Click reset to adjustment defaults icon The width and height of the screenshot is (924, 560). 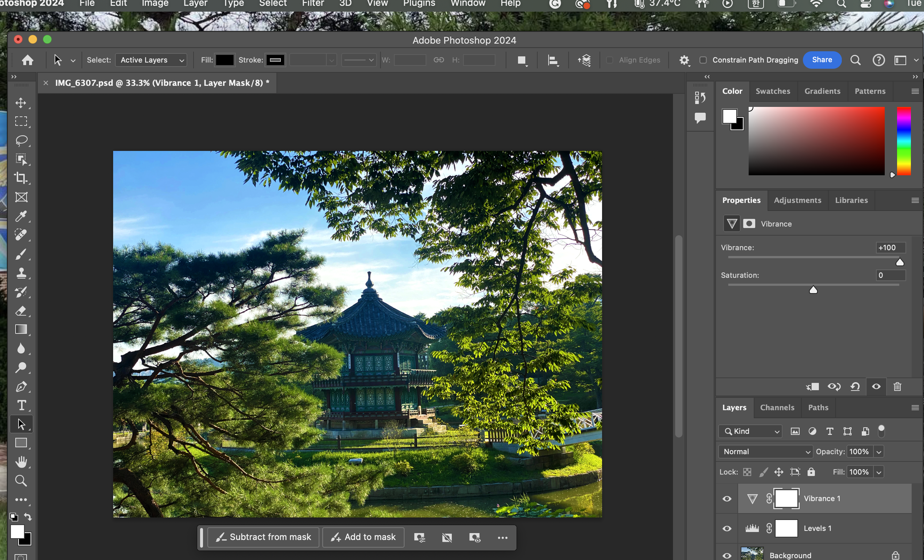pyautogui.click(x=855, y=387)
